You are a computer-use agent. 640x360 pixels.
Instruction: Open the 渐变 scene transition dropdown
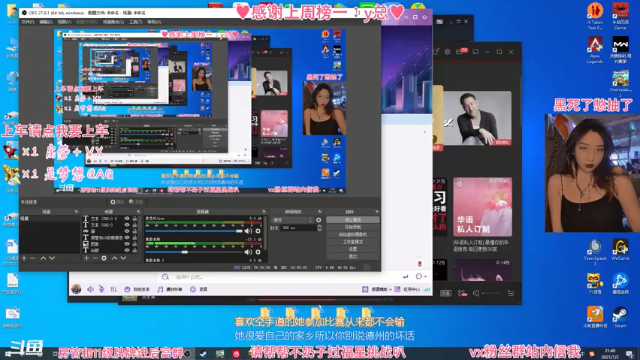point(292,220)
